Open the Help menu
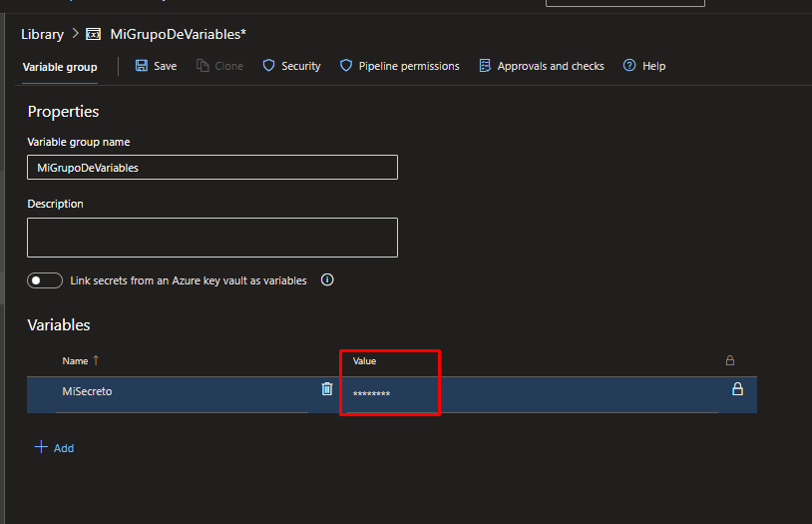The width and height of the screenshot is (812, 524). tap(629, 66)
